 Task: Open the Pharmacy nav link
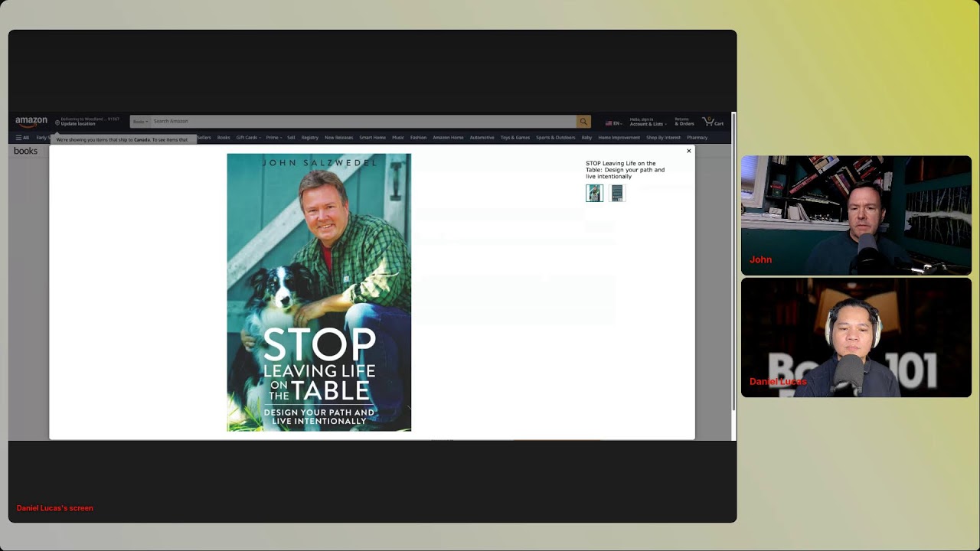[x=697, y=138]
